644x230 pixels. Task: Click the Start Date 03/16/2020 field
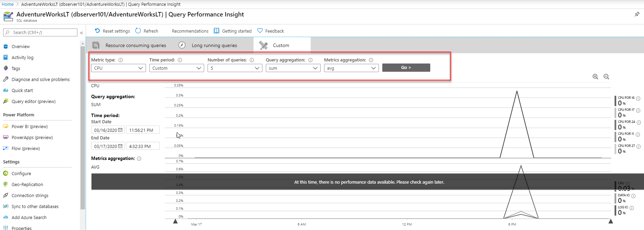pyautogui.click(x=108, y=130)
